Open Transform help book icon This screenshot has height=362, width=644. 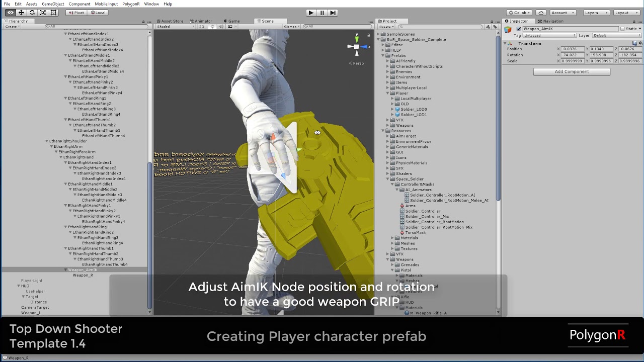tap(634, 43)
